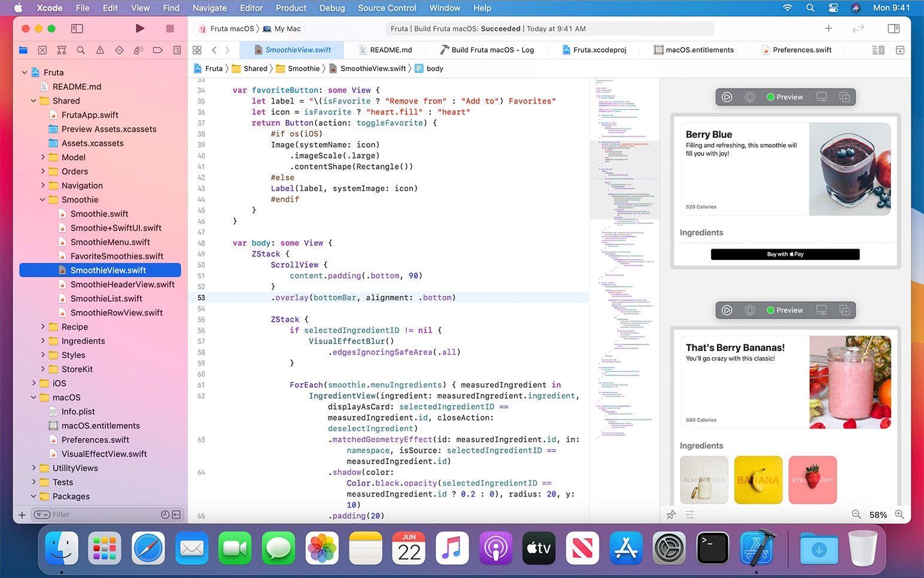Click the 58% zoom level control

point(877,515)
